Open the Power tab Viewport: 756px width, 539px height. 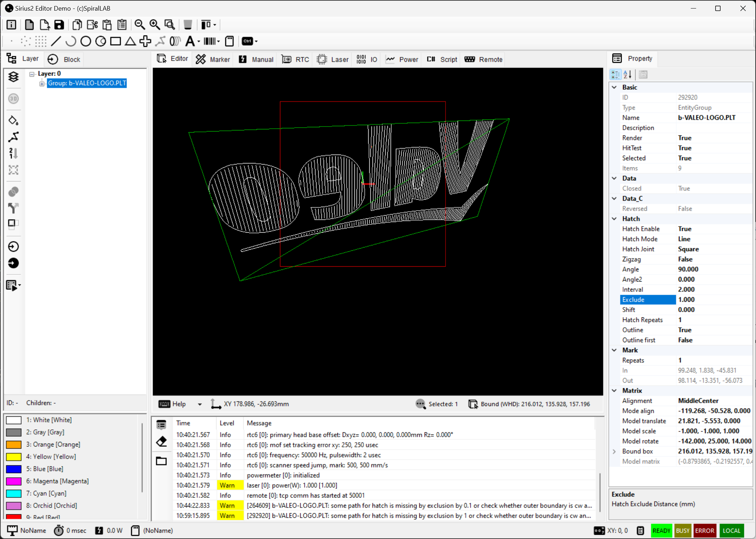pos(402,59)
